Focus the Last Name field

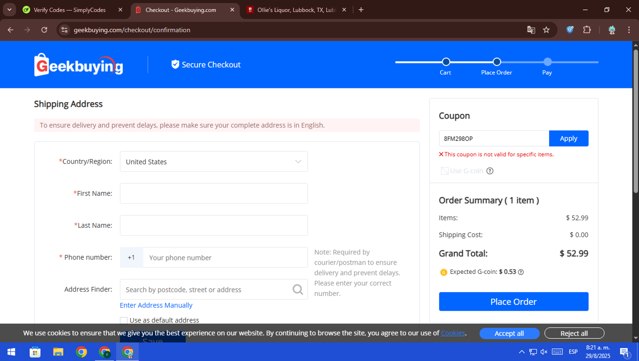[x=214, y=225]
